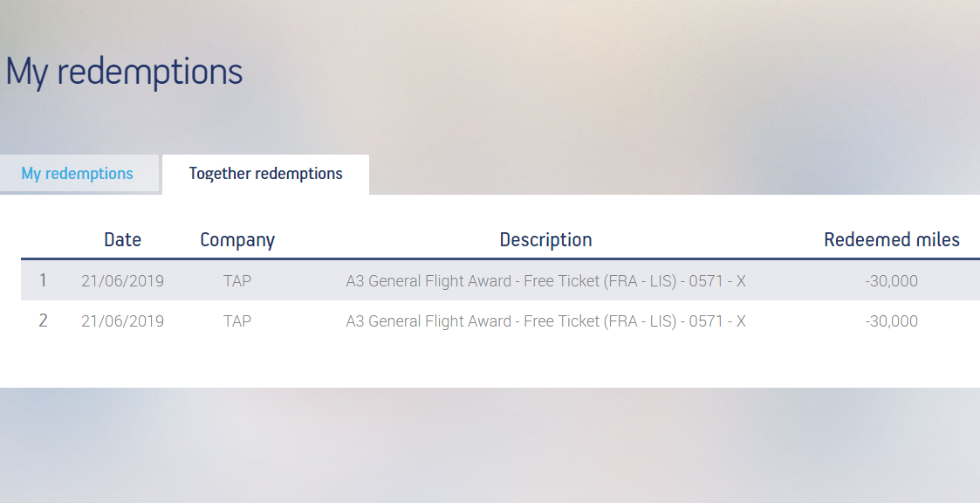Screen dimensions: 980x503
Task: Select row number 1 in table
Action: (x=500, y=280)
